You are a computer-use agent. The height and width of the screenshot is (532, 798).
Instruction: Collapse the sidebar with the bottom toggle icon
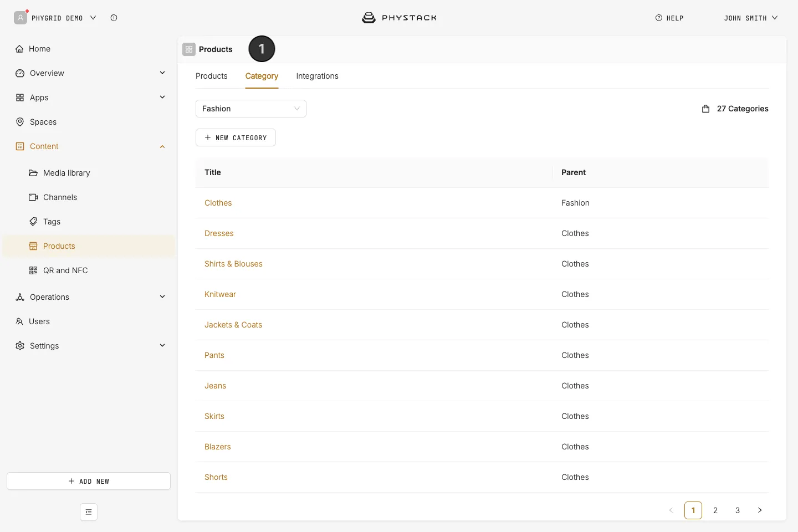point(89,512)
